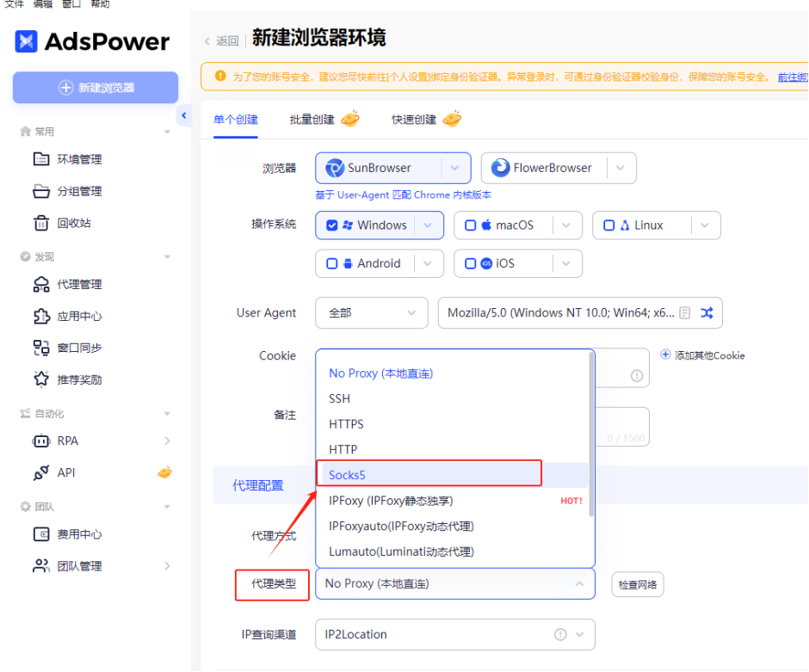Click the orange security warning icon
Viewport: 809px width, 672px height.
(220, 77)
